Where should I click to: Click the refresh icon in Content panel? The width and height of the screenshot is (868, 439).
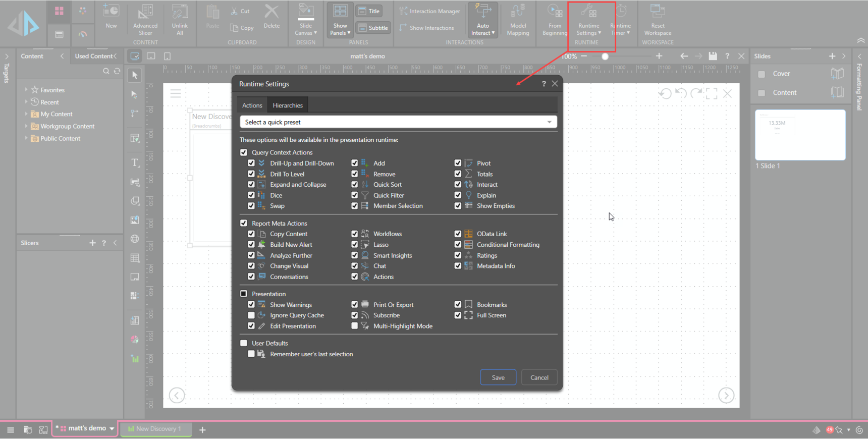tap(117, 71)
